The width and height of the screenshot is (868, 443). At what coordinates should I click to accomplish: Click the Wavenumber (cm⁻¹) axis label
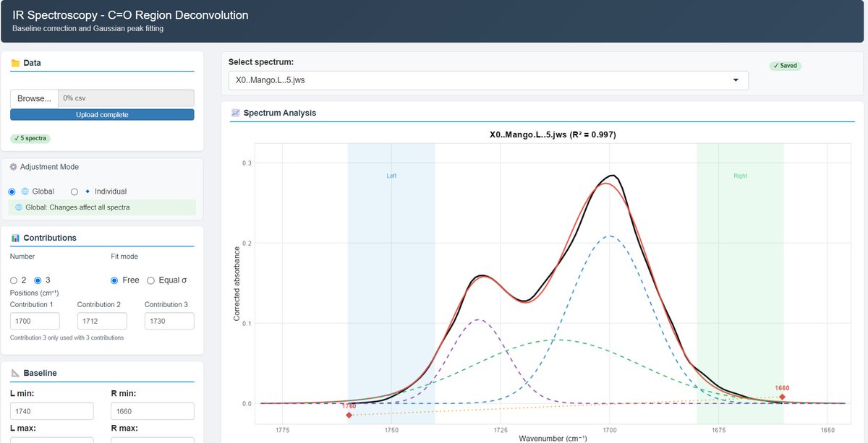point(552,438)
